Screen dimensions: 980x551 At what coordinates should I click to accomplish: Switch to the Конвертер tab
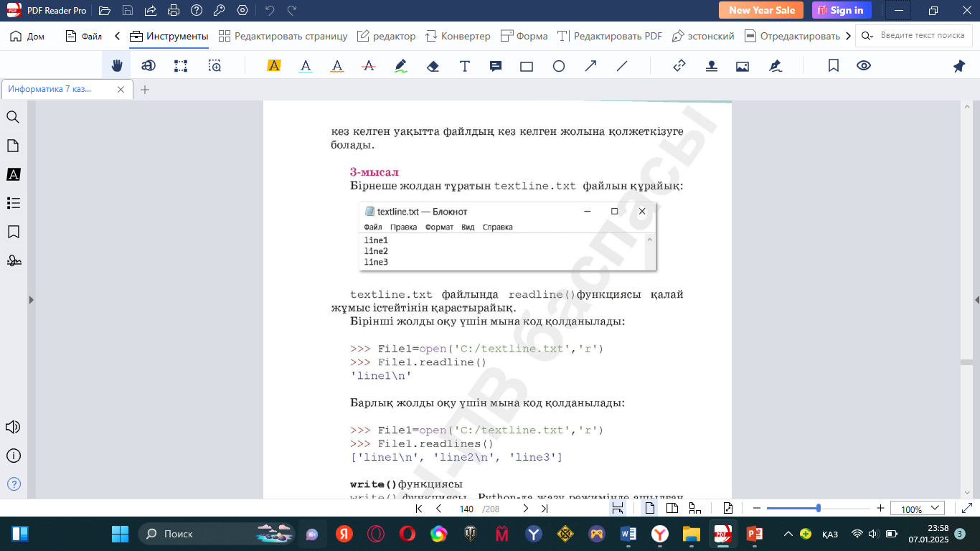[458, 36]
